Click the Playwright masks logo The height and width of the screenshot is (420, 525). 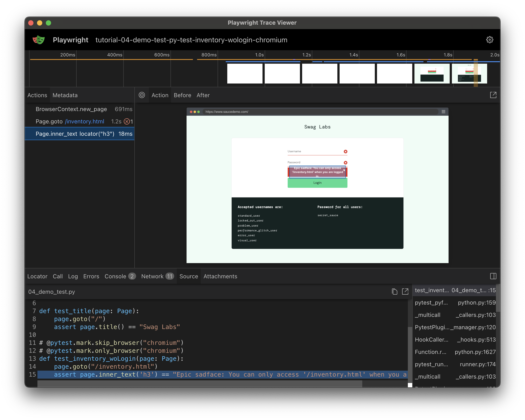click(x=39, y=40)
